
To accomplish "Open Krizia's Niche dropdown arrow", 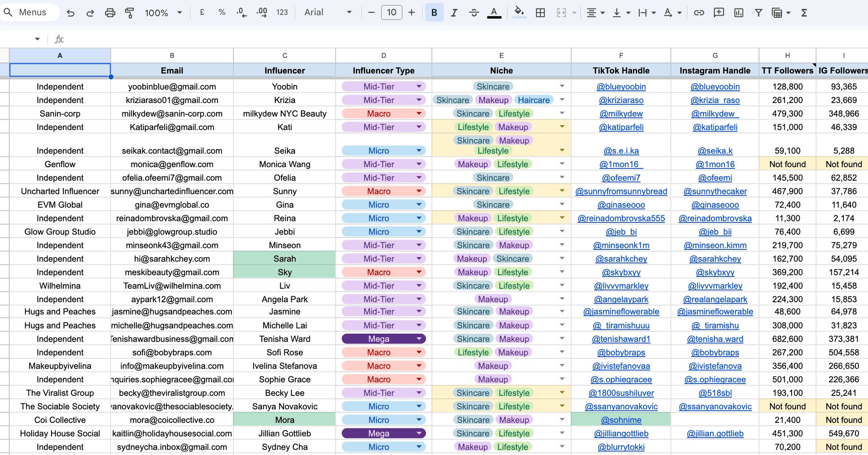I will (562, 100).
